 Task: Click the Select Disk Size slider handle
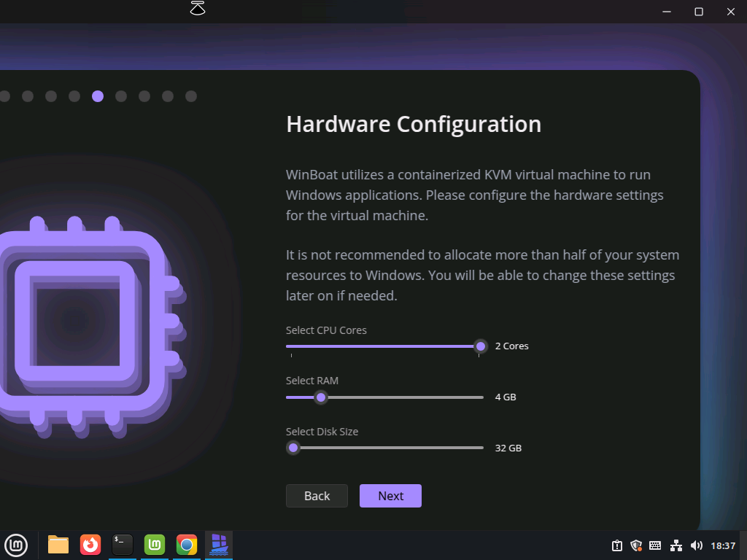click(x=293, y=448)
